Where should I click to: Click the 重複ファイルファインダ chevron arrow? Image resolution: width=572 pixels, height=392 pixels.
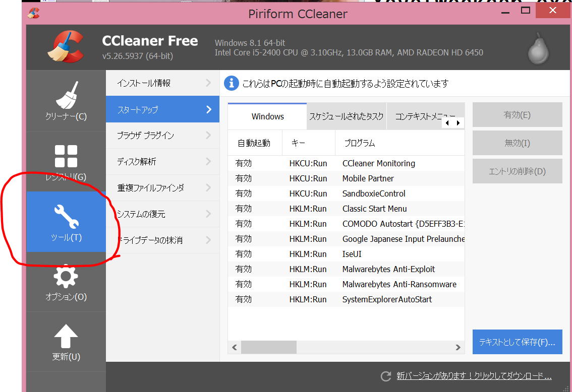[209, 187]
